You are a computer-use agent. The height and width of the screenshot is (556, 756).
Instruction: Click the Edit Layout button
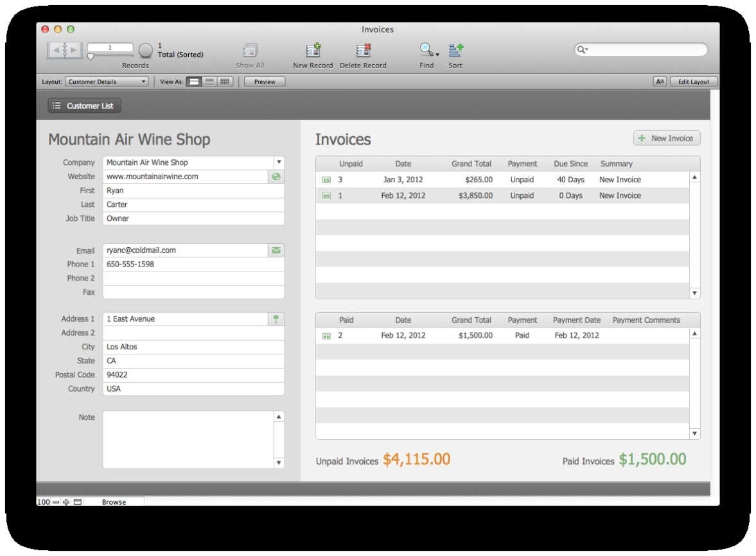(x=693, y=82)
